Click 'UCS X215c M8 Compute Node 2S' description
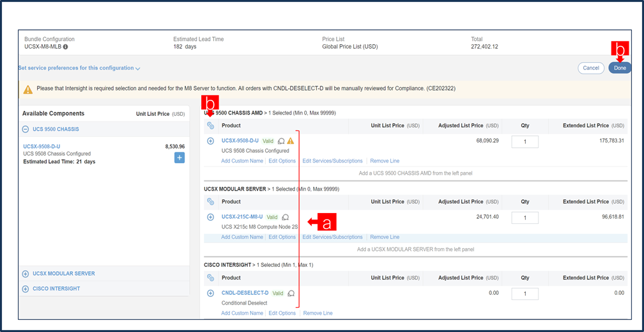The width and height of the screenshot is (644, 332). (259, 226)
